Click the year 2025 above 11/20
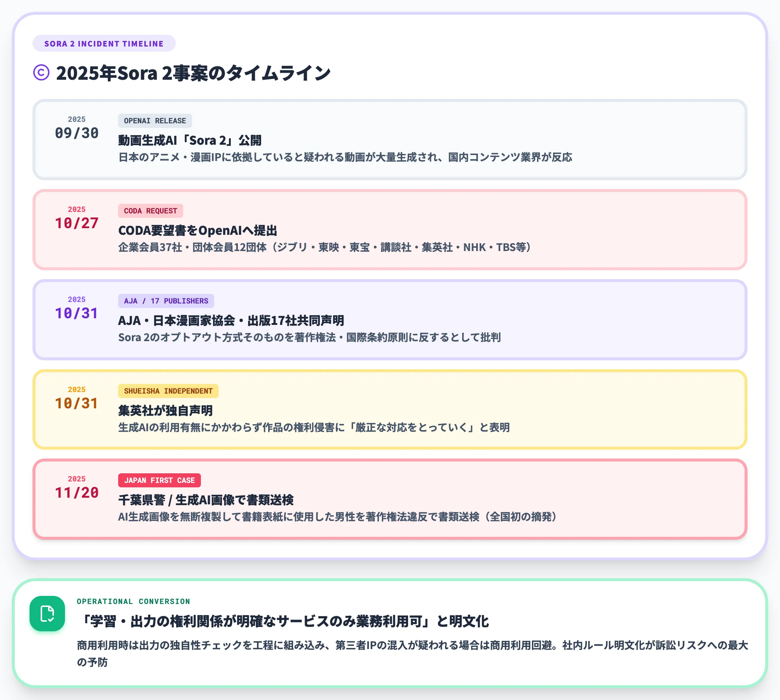Viewport: 780px width, 700px height. tap(76, 479)
